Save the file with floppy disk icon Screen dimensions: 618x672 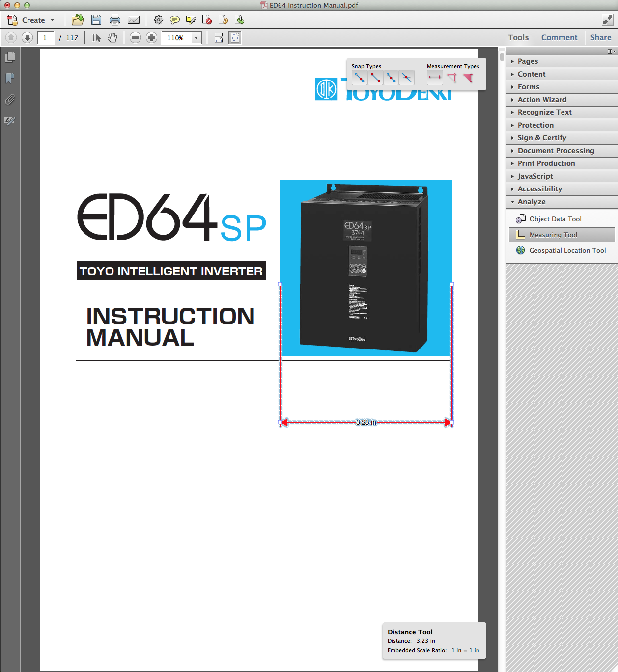coord(96,20)
